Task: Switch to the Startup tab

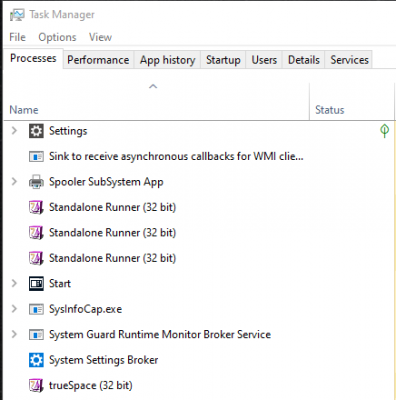Action: 223,60
